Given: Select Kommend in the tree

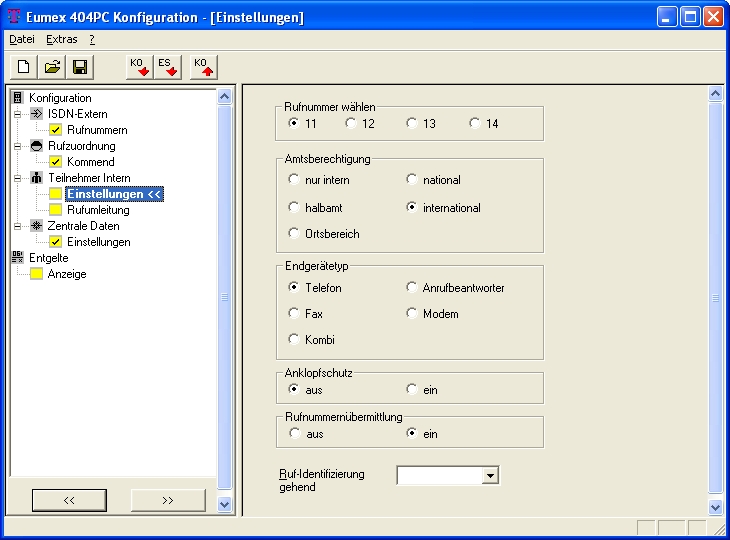Looking at the screenshot, I should (91, 162).
